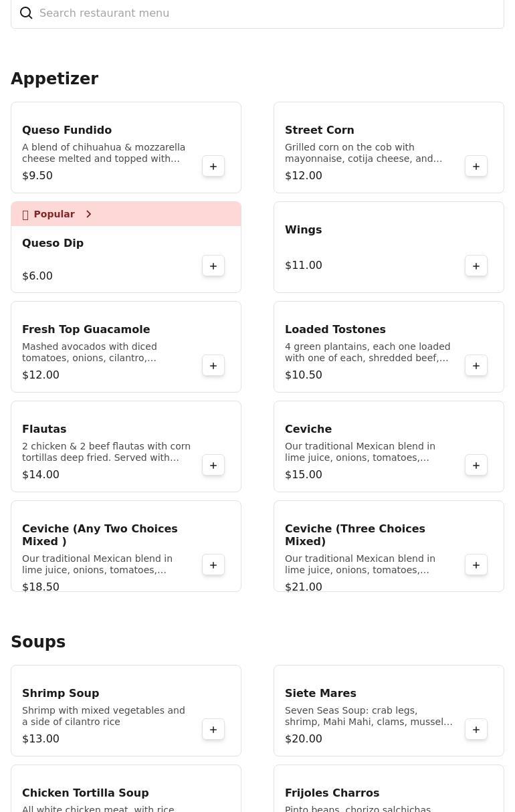Add Shrimp Soup with plus icon
Screen dimensions: 515x812
click(213, 730)
